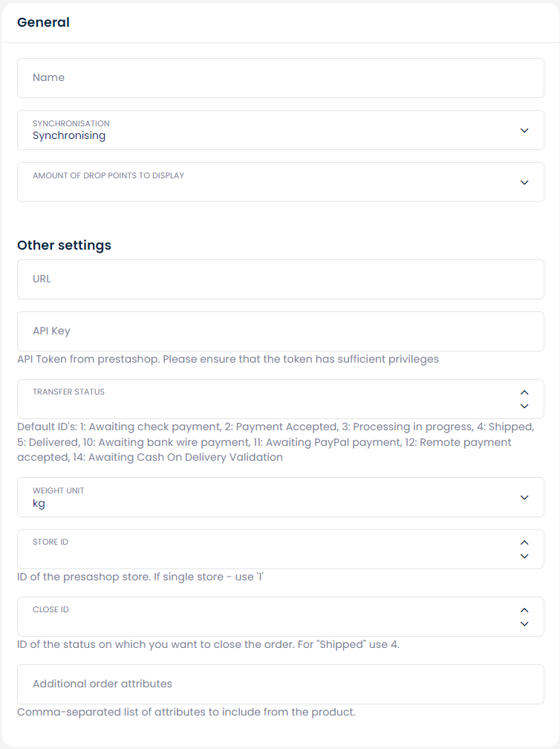Viewport: 560px width, 749px height.
Task: Click the Weight unit chevron icon
Action: point(524,497)
